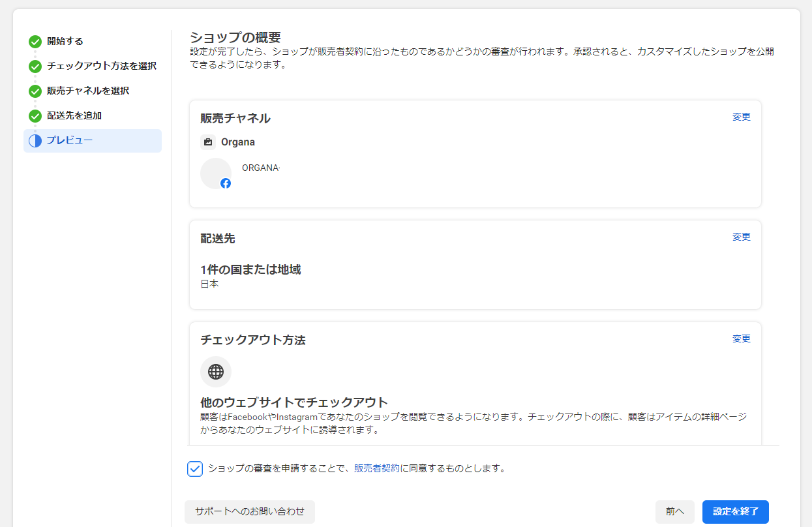
Task: Click the サポートへのお問い合わせ button
Action: 251,512
